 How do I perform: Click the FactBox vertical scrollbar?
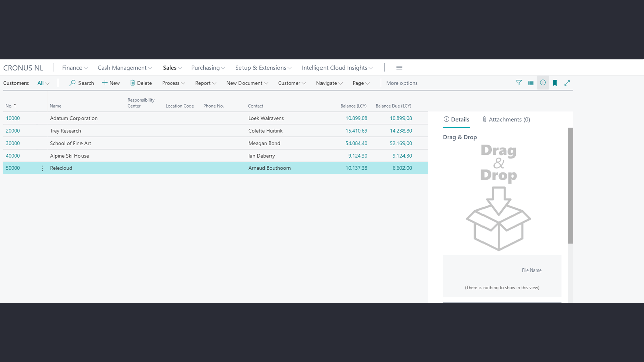570,186
